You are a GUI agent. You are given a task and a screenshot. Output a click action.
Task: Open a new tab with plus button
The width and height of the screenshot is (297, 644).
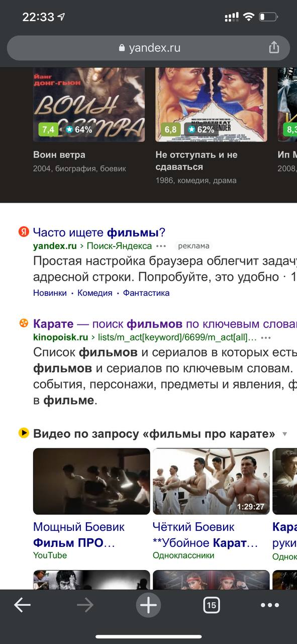148,605
